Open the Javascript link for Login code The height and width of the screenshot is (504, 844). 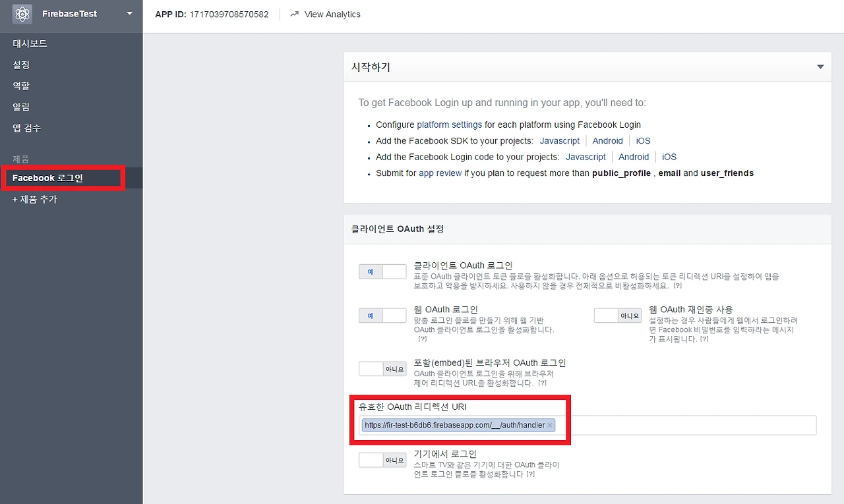coord(586,157)
